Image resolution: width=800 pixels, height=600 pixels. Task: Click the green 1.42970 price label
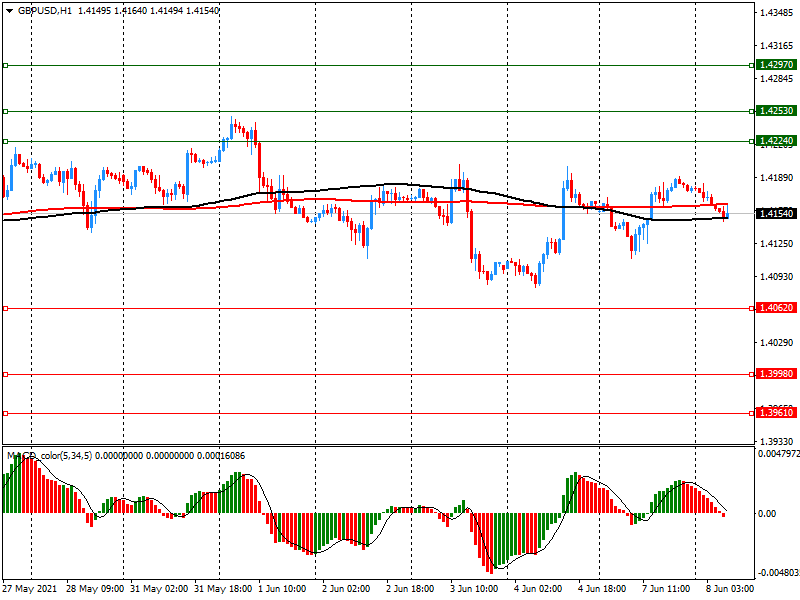point(776,65)
